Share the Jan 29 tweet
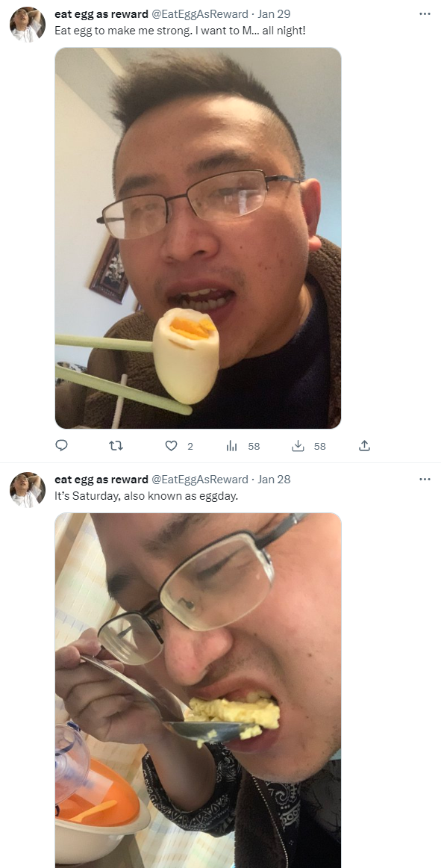This screenshot has width=441, height=868. [x=364, y=446]
